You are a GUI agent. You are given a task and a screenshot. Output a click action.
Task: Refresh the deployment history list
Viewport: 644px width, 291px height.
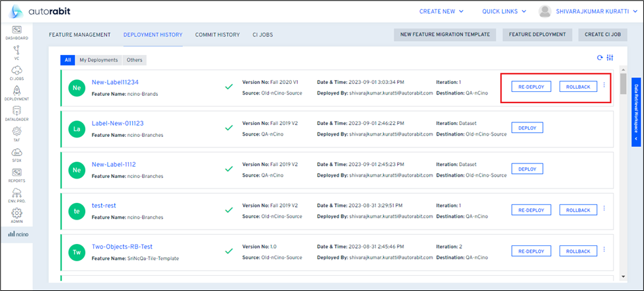point(600,58)
